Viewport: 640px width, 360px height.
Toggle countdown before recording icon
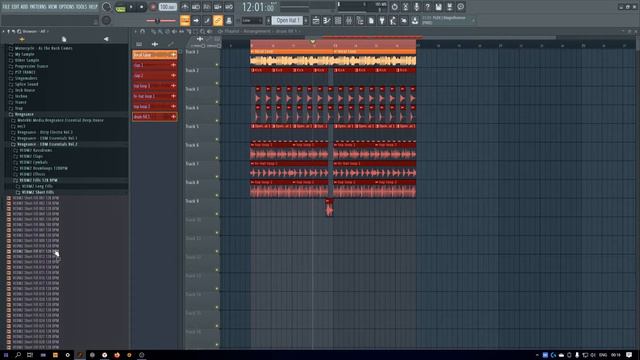tap(207, 7)
